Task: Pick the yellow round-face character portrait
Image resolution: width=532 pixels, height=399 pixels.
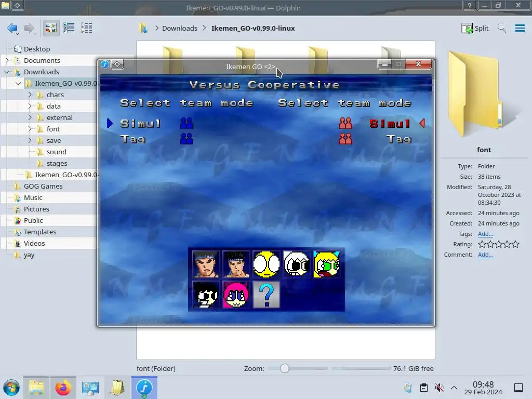Action: tap(267, 264)
